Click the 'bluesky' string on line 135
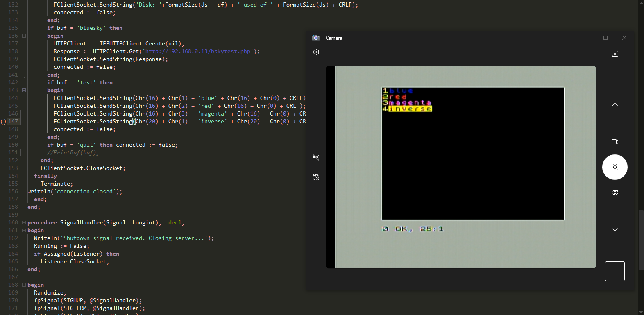 tap(91, 28)
